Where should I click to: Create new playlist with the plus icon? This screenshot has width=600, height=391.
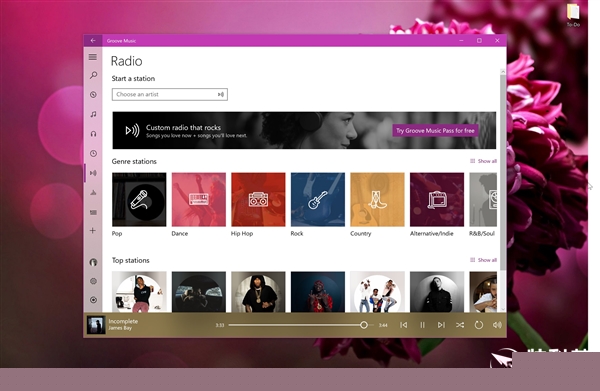coord(93,230)
